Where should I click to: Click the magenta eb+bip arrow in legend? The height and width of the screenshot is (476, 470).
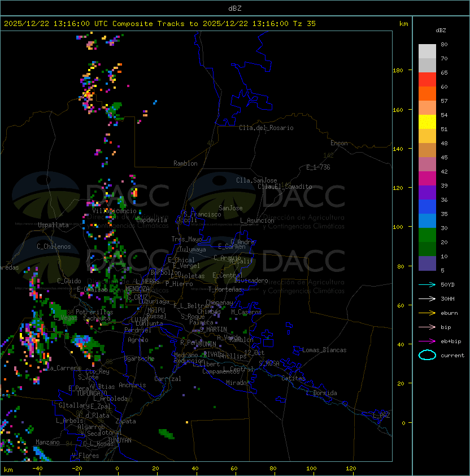(427, 341)
